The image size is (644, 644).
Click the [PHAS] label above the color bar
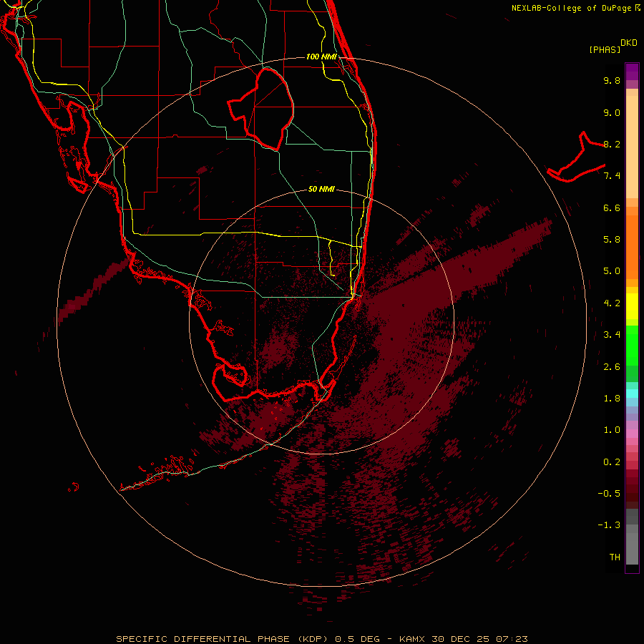click(605, 49)
